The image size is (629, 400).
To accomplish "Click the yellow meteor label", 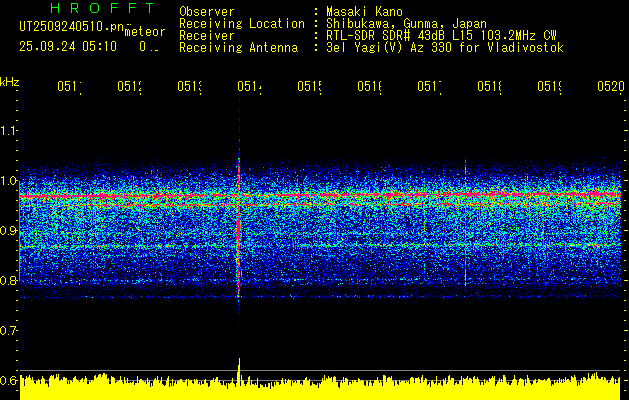I will 144,32.
